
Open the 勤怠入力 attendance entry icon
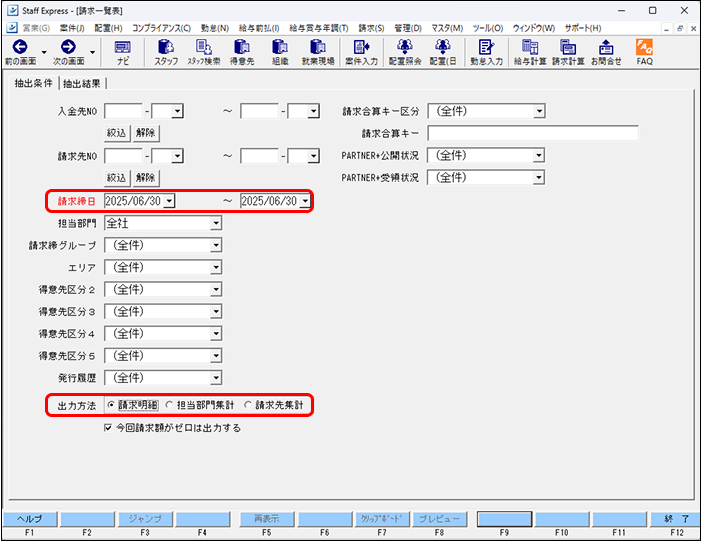[x=486, y=52]
